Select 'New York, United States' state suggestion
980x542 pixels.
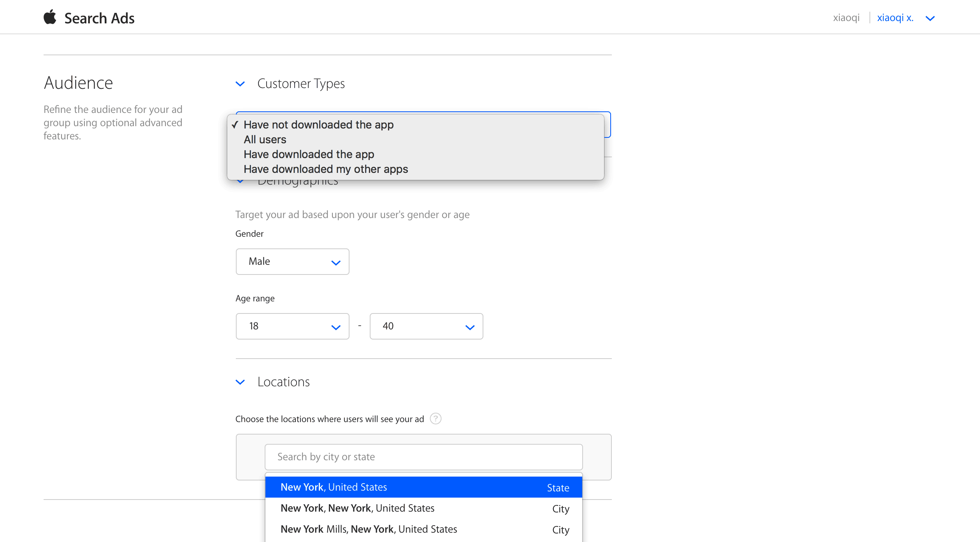coord(423,487)
